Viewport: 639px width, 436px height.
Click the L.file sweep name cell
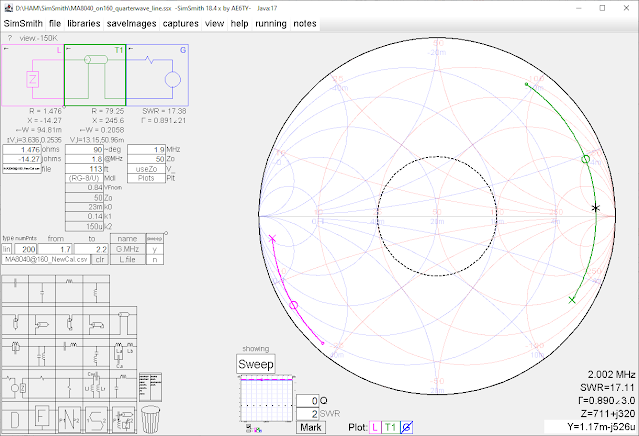click(128, 259)
